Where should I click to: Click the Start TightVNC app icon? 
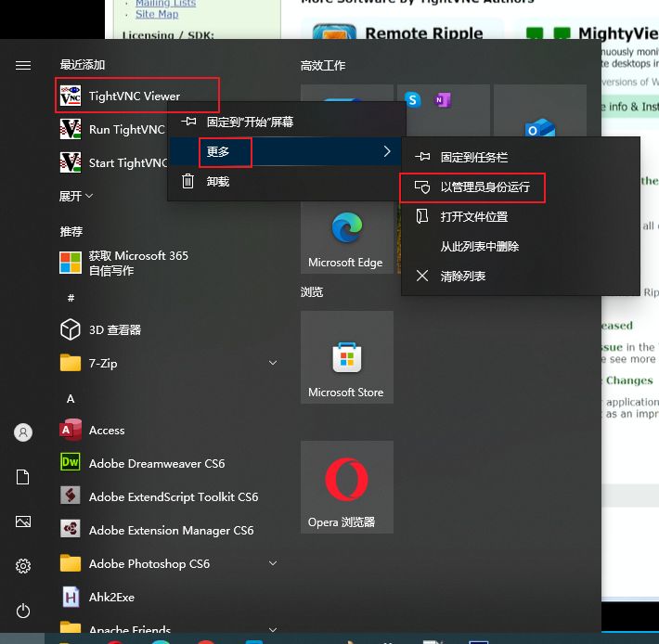(71, 162)
